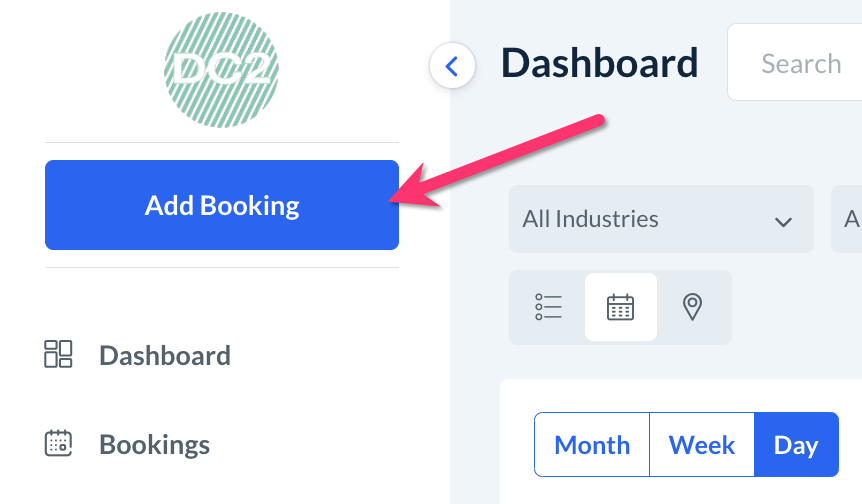Click the Bookings label text in sidebar
This screenshot has height=504, width=862.
154,444
